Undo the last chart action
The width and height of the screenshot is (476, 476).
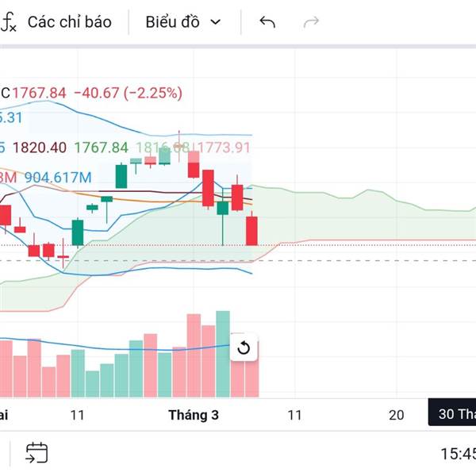click(x=267, y=22)
